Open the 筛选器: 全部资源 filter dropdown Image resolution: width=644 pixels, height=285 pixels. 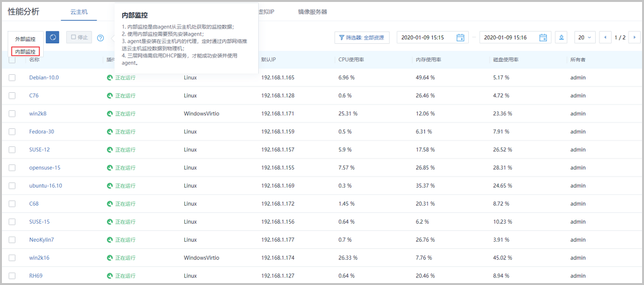(362, 37)
